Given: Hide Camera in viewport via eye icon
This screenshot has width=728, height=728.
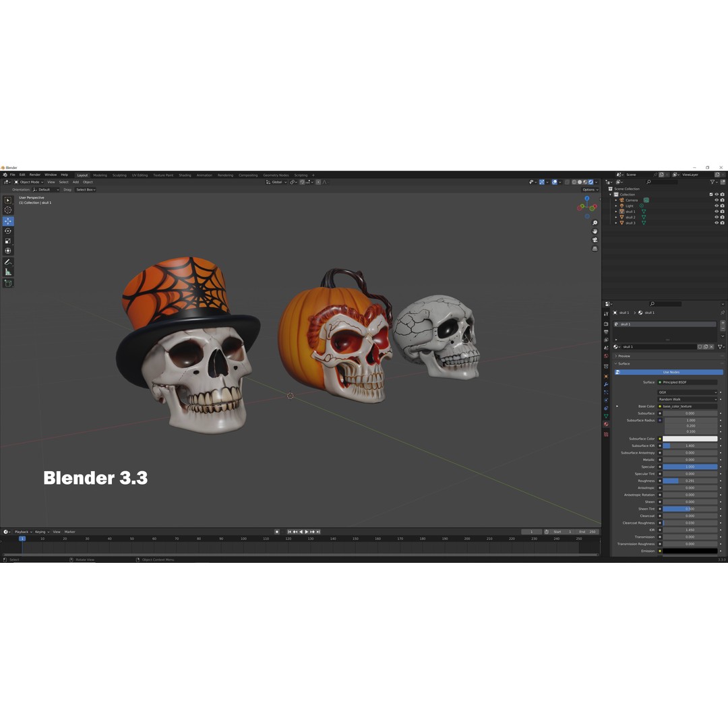Looking at the screenshot, I should 717,200.
